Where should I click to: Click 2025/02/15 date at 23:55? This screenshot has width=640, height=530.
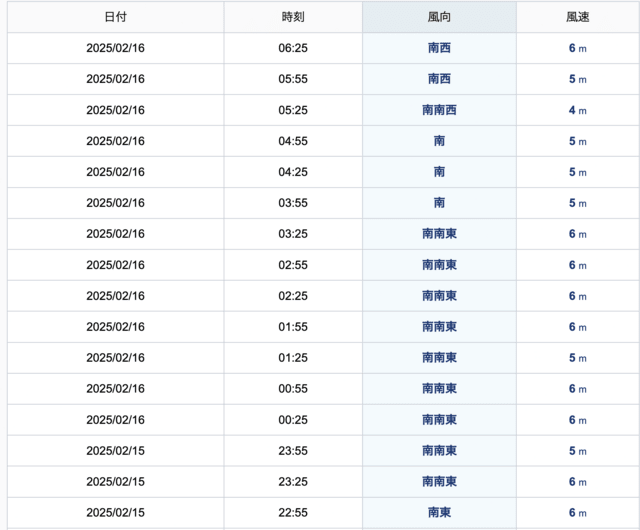coord(116,451)
